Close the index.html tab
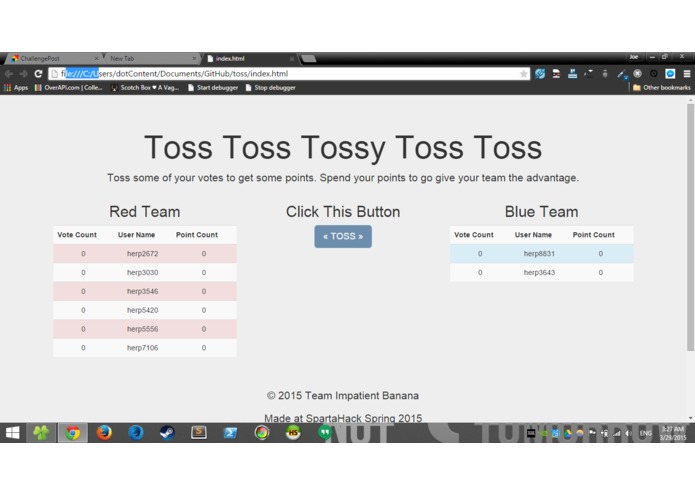695x494 pixels. click(292, 58)
